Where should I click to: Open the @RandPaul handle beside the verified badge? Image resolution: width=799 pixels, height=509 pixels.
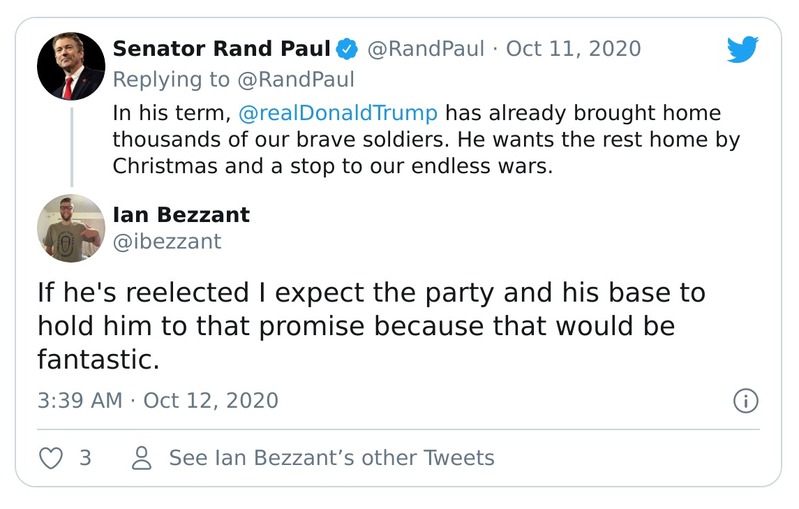[x=425, y=49]
